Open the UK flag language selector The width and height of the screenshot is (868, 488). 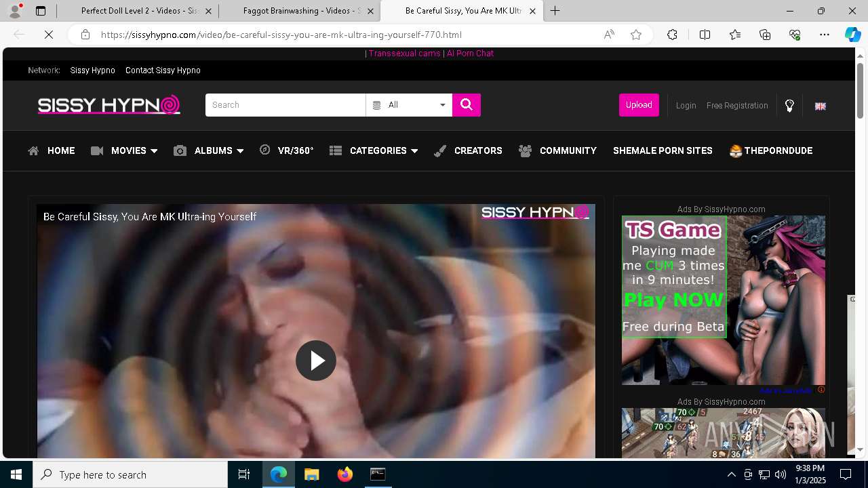[821, 106]
